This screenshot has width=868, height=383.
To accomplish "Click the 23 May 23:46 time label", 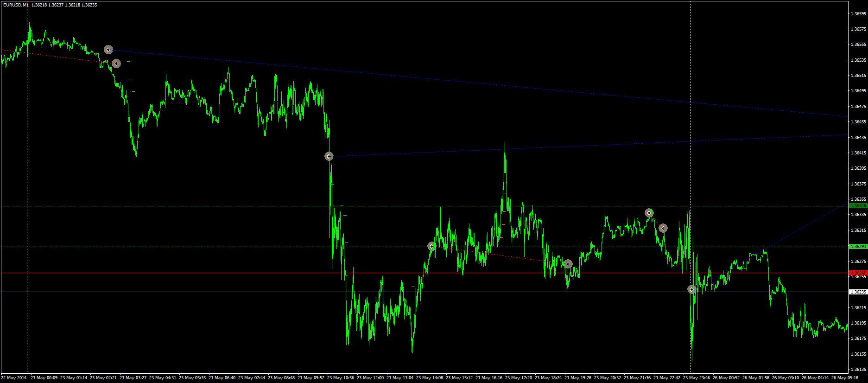I will [697, 378].
